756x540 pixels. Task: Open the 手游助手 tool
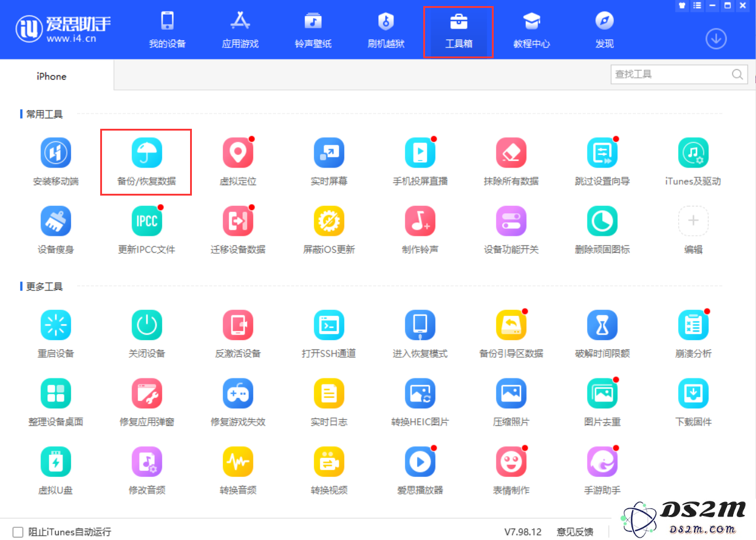click(x=602, y=462)
